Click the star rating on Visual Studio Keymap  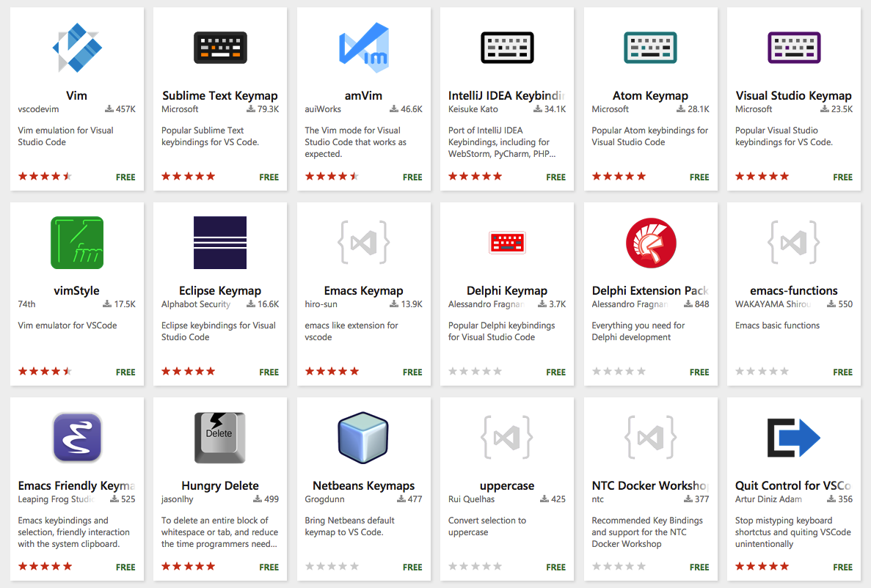[762, 177]
